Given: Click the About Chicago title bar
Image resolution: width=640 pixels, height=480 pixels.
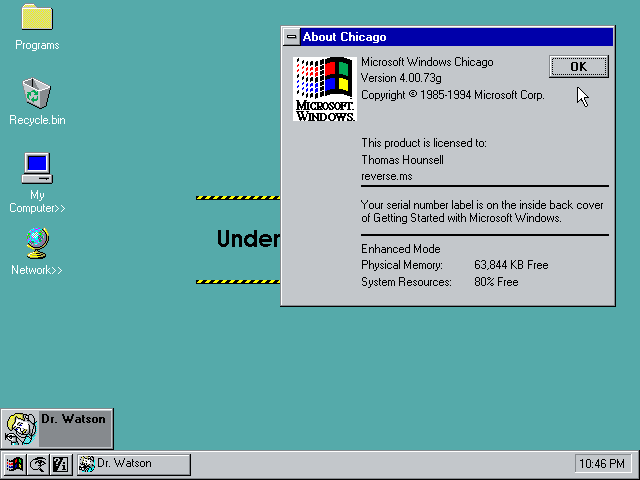Looking at the screenshot, I should click(456, 37).
